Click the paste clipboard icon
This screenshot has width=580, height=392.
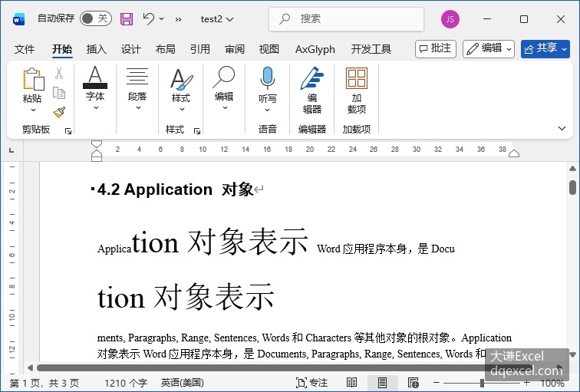(x=33, y=79)
